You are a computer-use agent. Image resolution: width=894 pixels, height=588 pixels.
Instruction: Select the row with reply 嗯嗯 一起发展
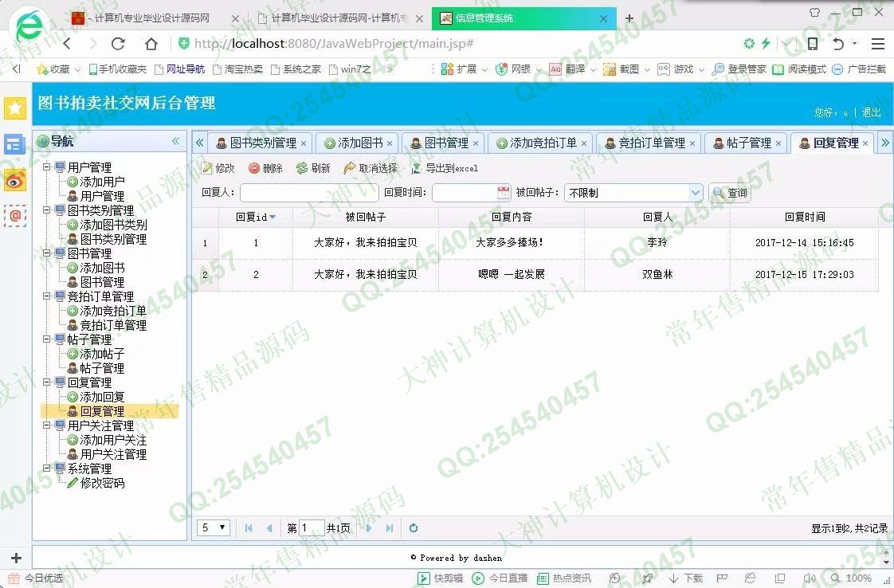pos(535,275)
